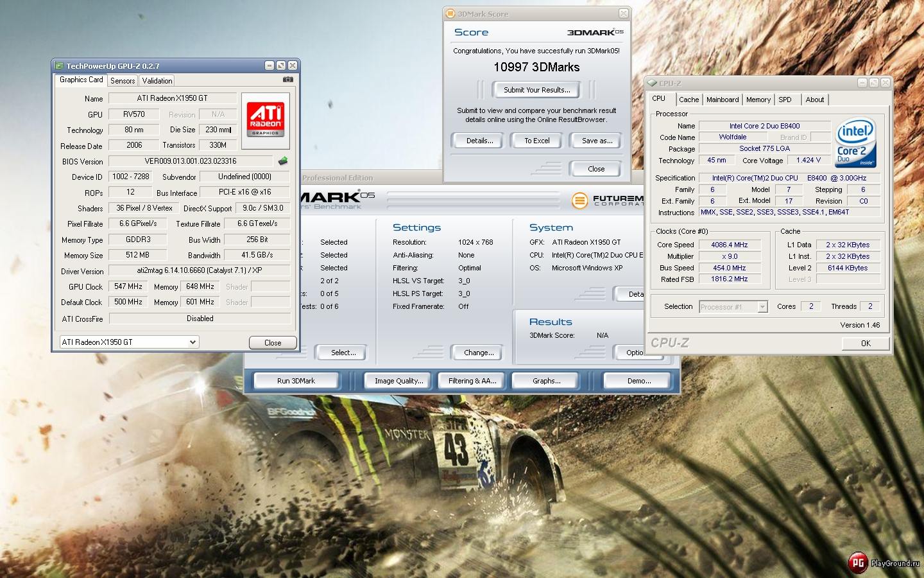Click the To Excel button
924x578 pixels.
(x=537, y=141)
